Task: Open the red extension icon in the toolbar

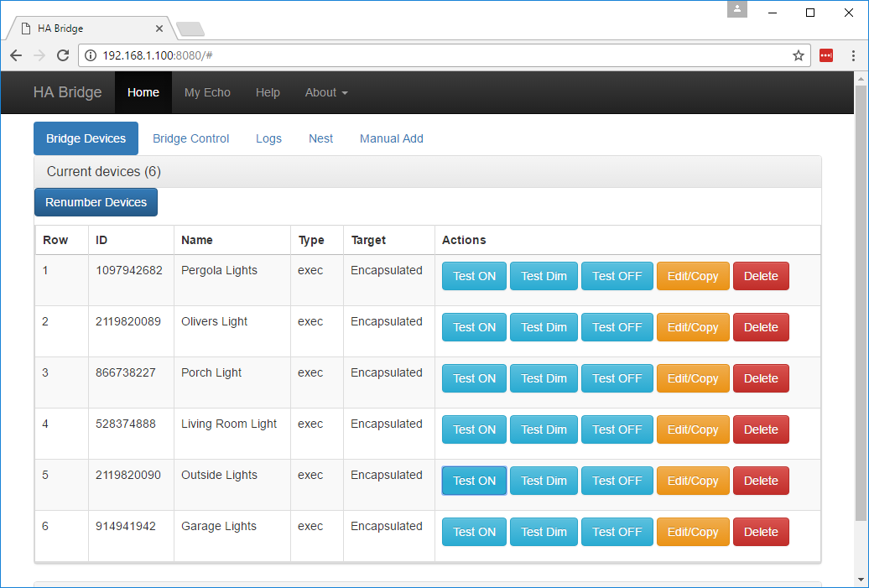Action: (826, 55)
